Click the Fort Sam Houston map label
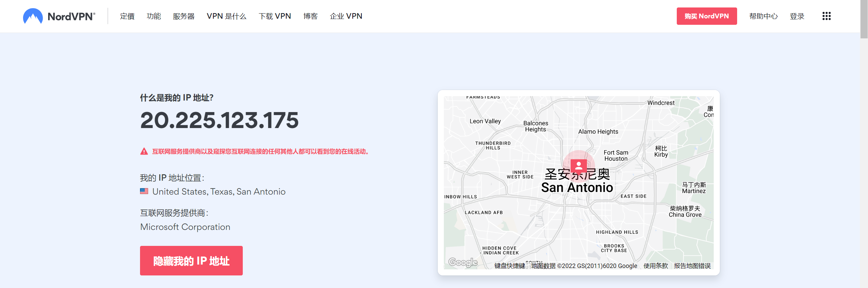The image size is (868, 288). 616,156
